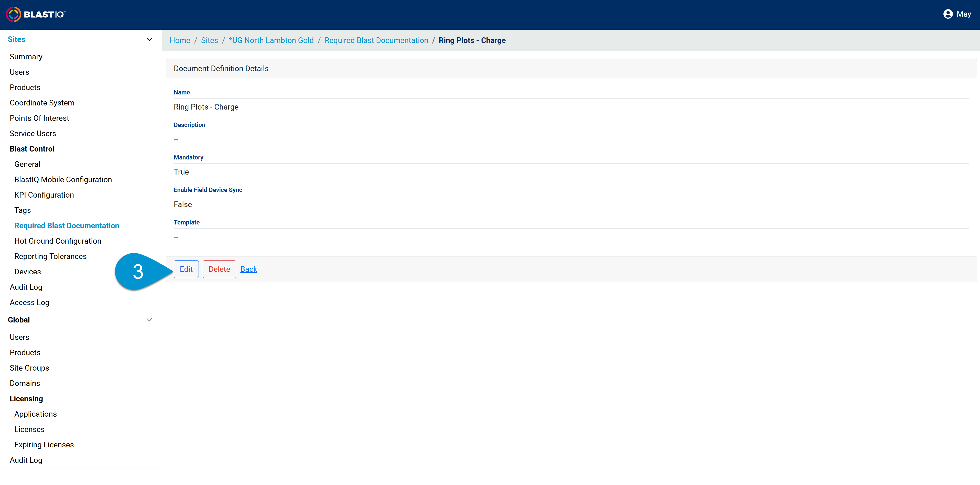Image resolution: width=980 pixels, height=485 pixels.
Task: Open Products under Global
Action: (25, 353)
